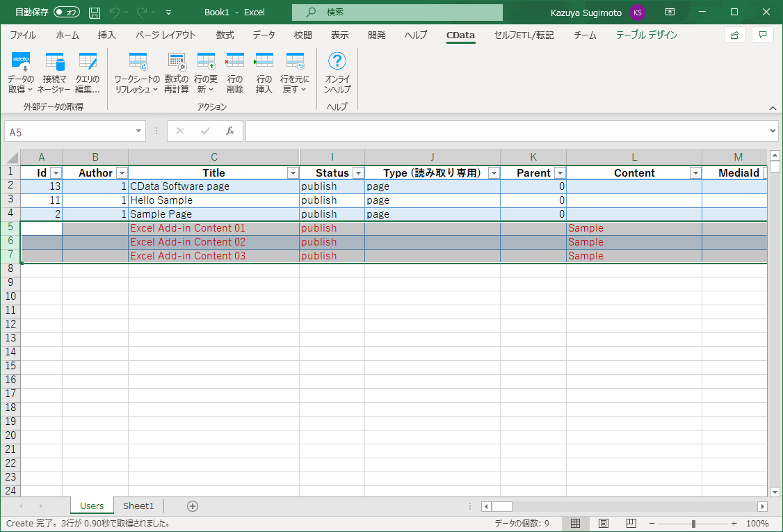Viewport: 783px width, 532px height.
Task: Switch to the ホーム (Home) tab
Action: (x=67, y=35)
